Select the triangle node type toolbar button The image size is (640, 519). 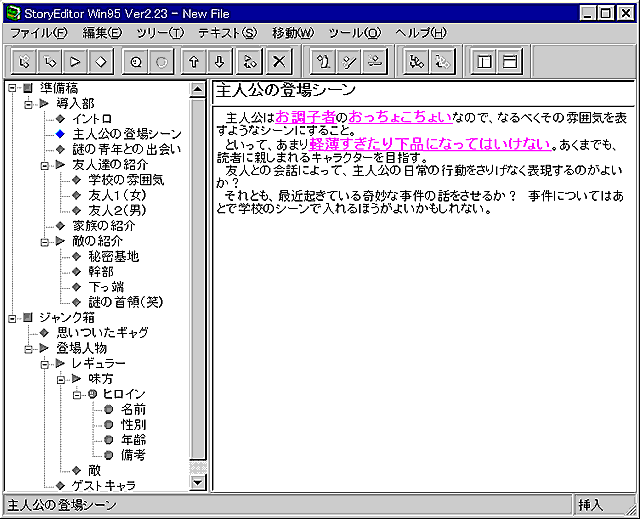point(75,62)
